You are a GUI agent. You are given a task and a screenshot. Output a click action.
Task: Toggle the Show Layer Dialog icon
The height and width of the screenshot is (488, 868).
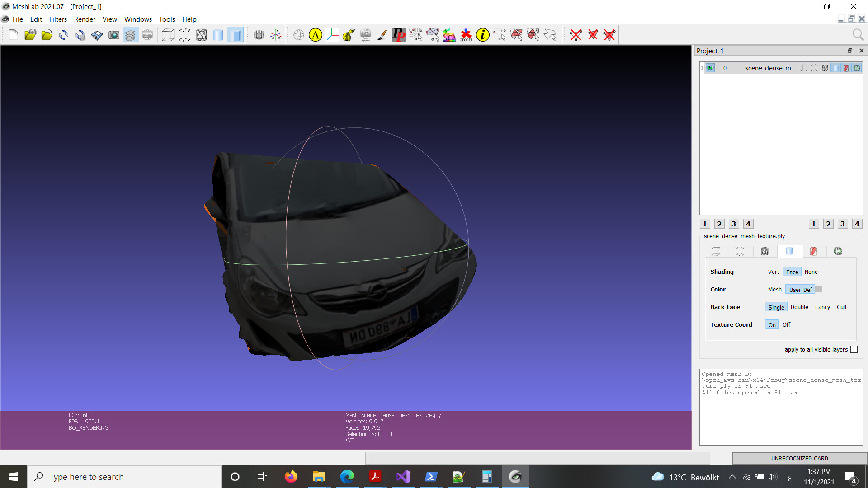click(130, 35)
